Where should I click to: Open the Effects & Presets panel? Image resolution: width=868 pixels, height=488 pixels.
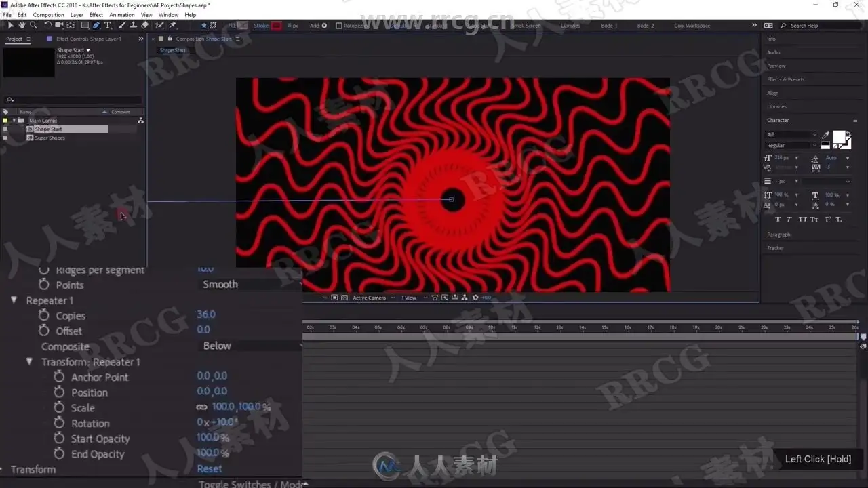click(x=785, y=79)
